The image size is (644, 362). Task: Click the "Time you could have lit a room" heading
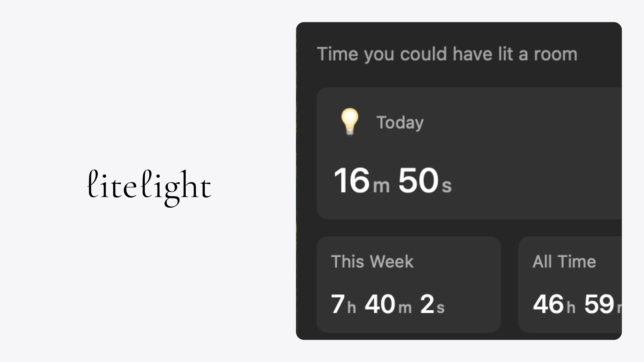point(447,54)
